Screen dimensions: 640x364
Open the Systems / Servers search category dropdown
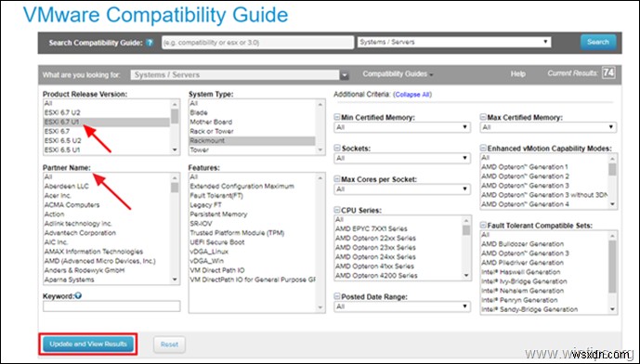tap(454, 42)
